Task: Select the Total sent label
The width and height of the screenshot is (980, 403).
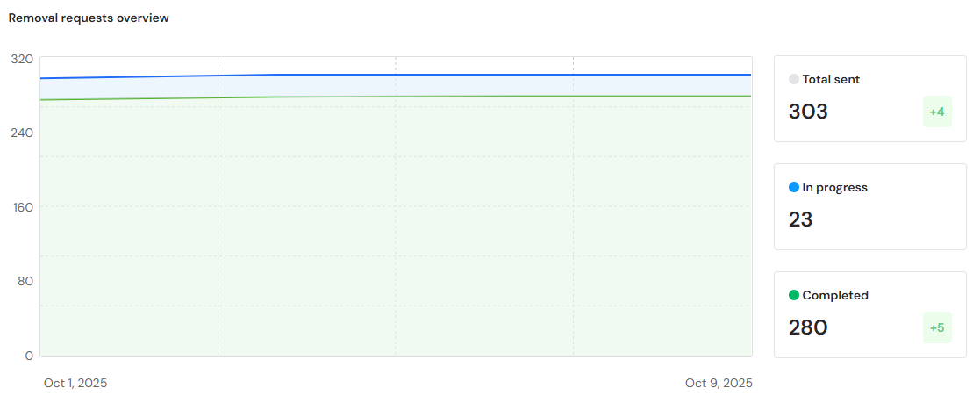Action: click(831, 79)
